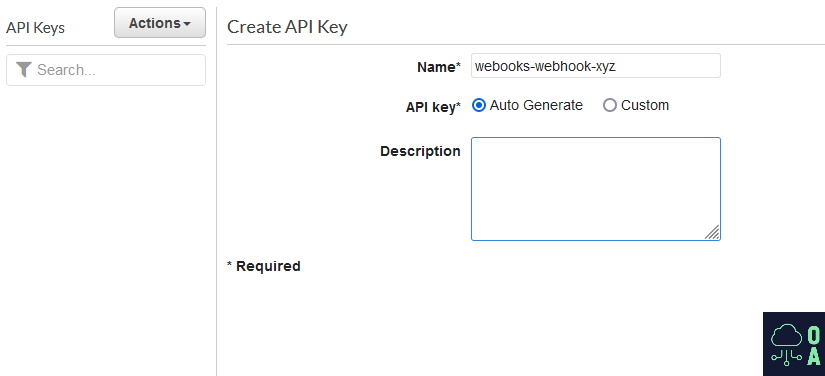Viewport: 825px width, 376px height.
Task: Click inside the Description text area
Action: (x=596, y=189)
